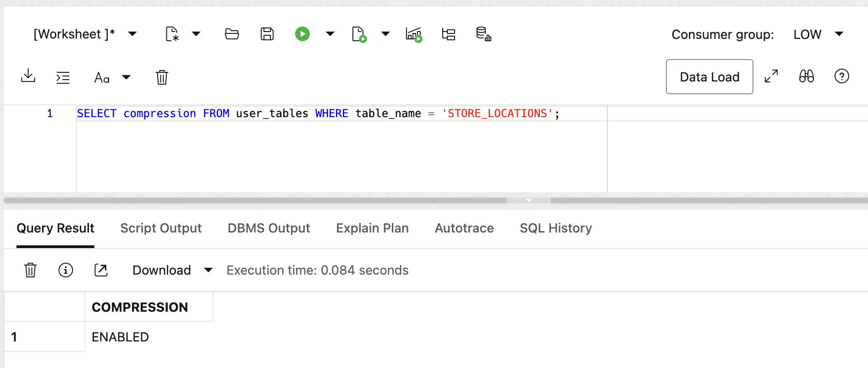Run the SQL statement
The image size is (868, 368).
pyautogui.click(x=302, y=34)
